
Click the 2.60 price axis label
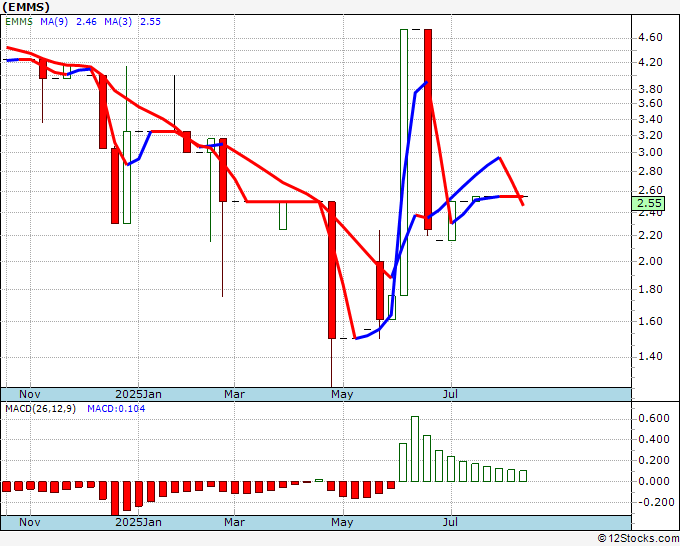coord(650,190)
